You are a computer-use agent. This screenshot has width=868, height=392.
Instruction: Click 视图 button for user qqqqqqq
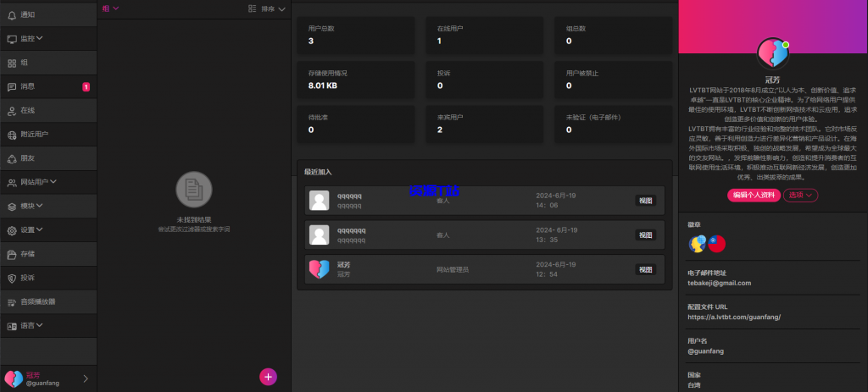[645, 235]
